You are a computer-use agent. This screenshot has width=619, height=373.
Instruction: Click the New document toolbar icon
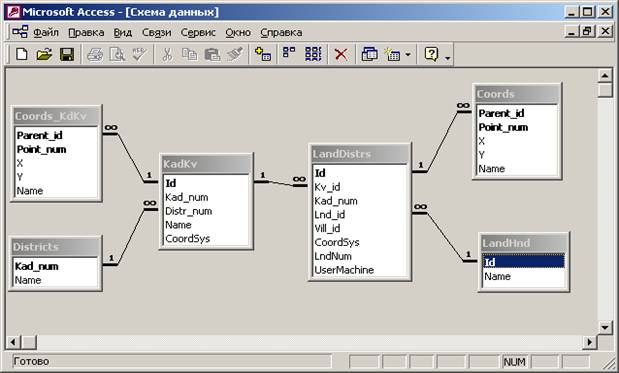click(22, 54)
